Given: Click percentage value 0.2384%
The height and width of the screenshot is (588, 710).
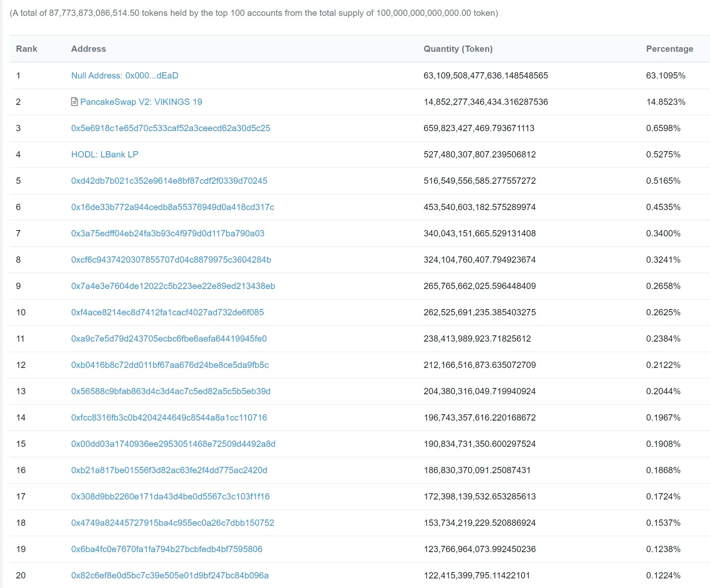Looking at the screenshot, I should pos(663,339).
